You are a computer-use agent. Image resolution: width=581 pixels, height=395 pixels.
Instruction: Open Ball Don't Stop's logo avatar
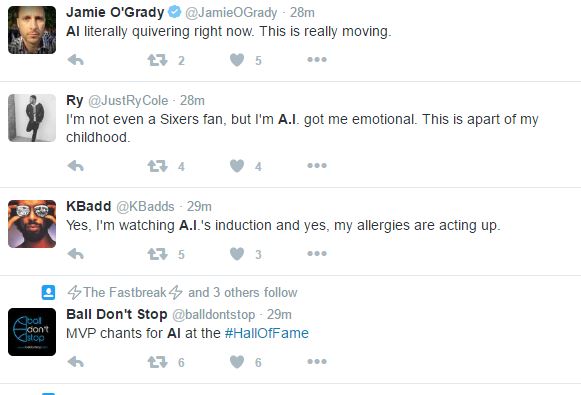tap(32, 332)
